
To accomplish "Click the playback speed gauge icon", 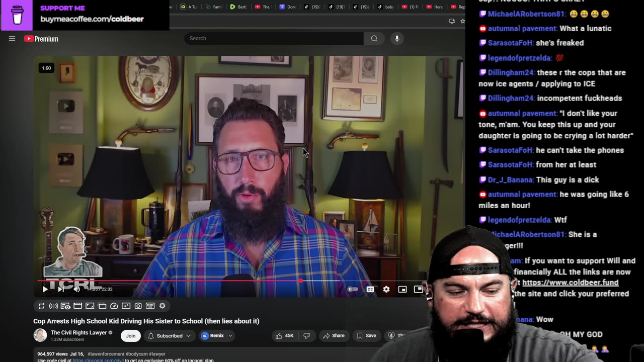I will 114,306.
